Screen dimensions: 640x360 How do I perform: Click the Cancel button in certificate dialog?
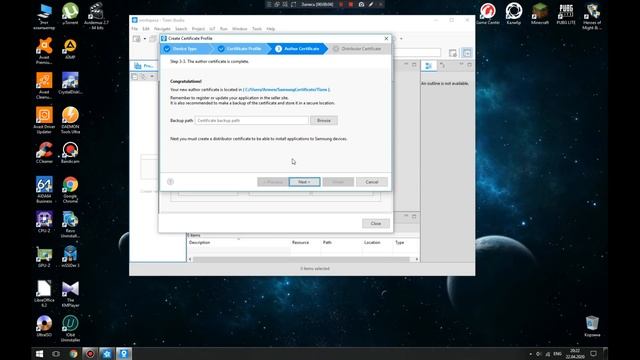click(371, 182)
